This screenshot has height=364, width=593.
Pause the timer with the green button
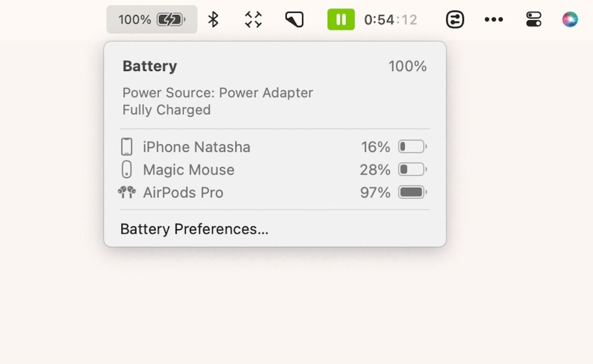pos(341,19)
